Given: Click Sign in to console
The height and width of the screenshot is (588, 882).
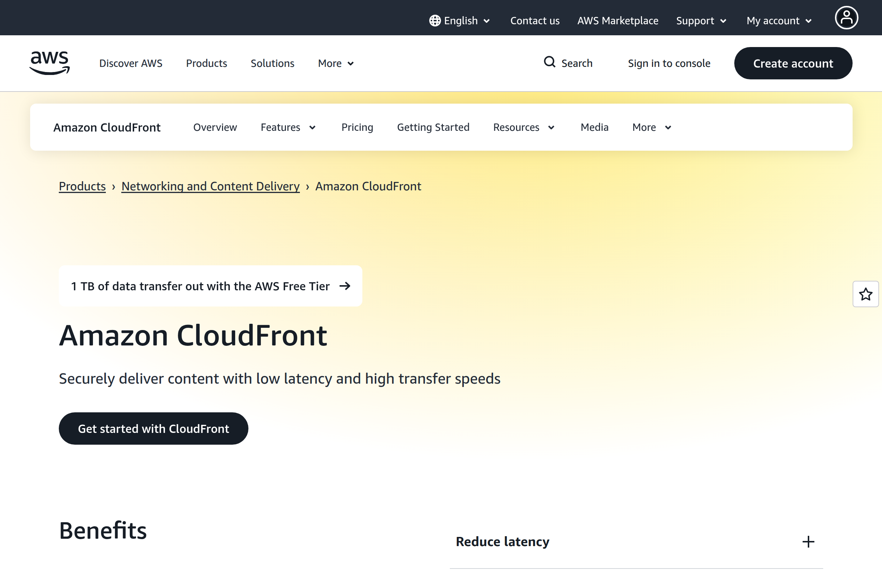Looking at the screenshot, I should coord(669,63).
